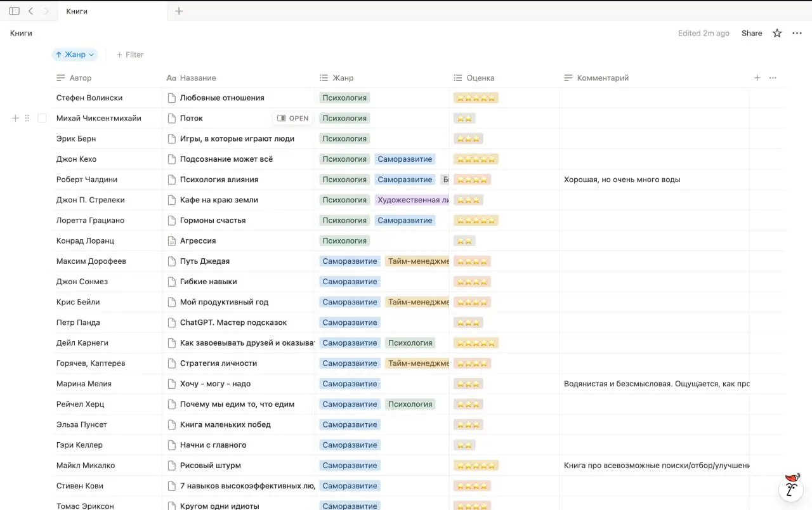Add a new property column

click(x=757, y=78)
